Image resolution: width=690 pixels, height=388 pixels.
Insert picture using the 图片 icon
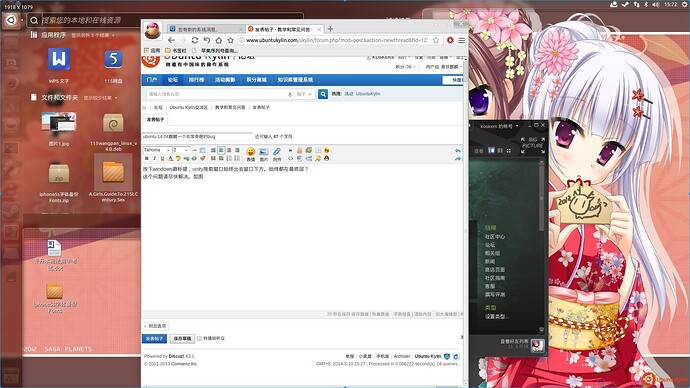264,154
